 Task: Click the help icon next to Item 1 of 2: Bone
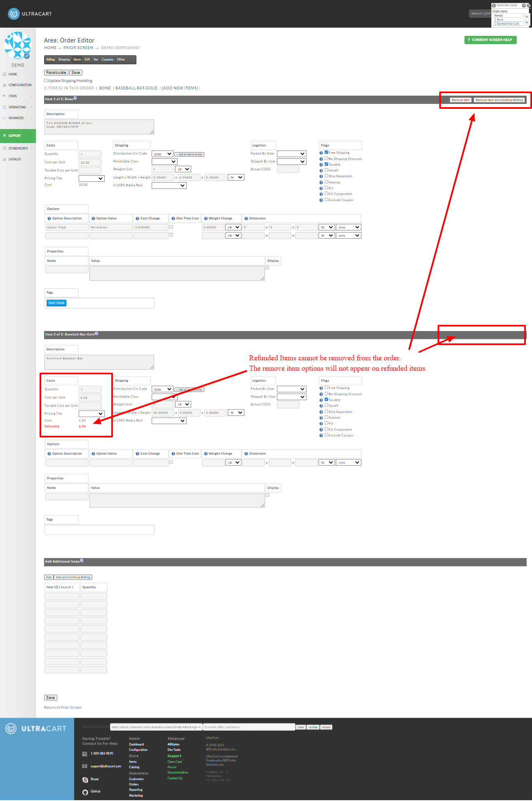coord(75,98)
